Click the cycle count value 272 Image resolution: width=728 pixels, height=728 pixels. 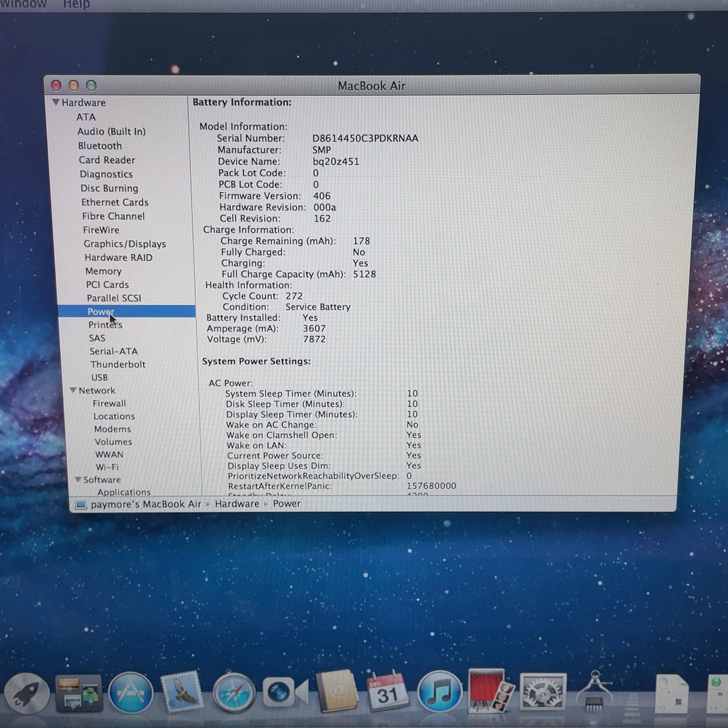(294, 296)
